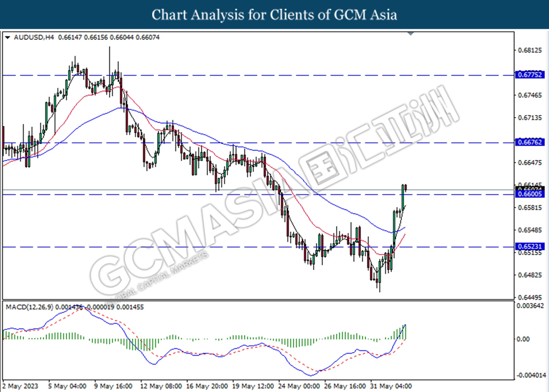Click the 0.68125 price axis value

(530, 50)
